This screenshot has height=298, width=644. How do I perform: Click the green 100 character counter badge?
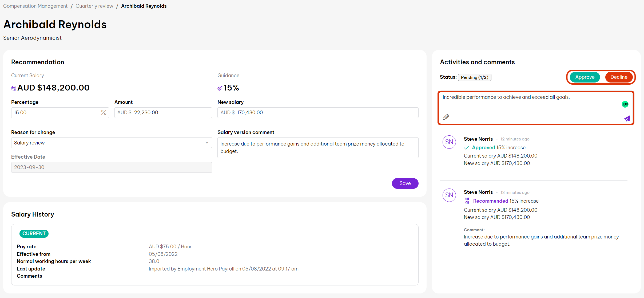625,104
